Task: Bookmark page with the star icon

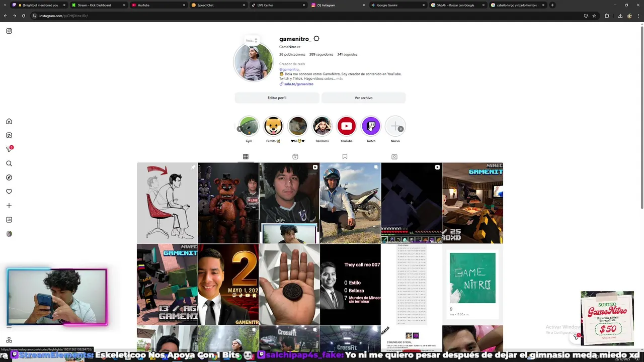Action: (594, 16)
